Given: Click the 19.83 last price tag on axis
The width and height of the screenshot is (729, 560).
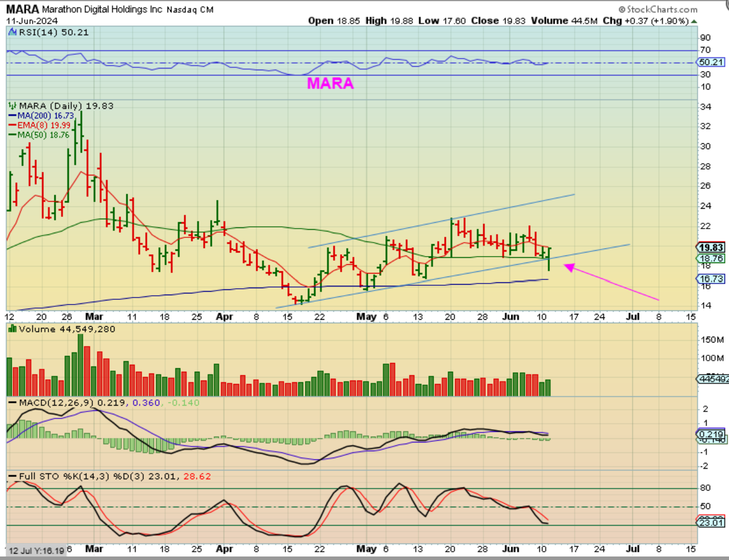Looking at the screenshot, I should point(711,247).
